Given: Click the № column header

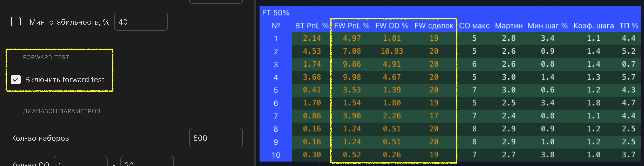Looking at the screenshot, I should 276,26.
